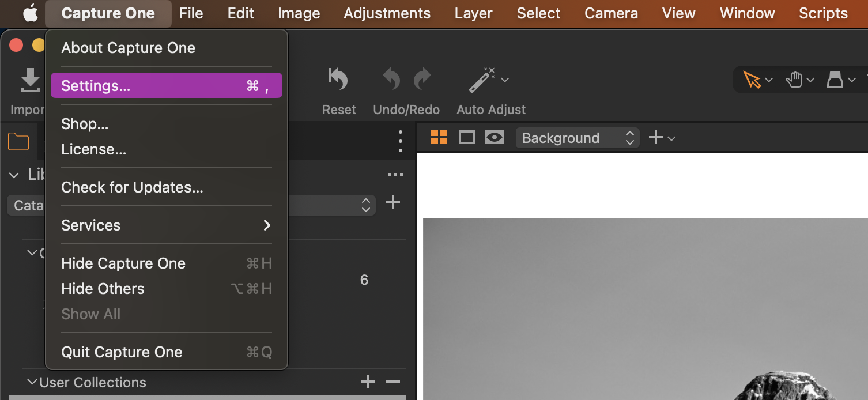Toggle proofing eye icon
868x400 pixels.
coord(495,137)
